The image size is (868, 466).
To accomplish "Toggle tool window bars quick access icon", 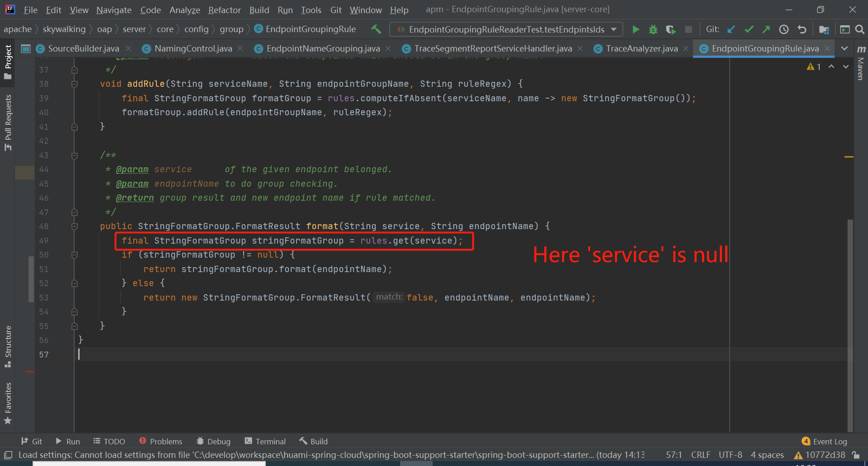I will tap(8, 455).
